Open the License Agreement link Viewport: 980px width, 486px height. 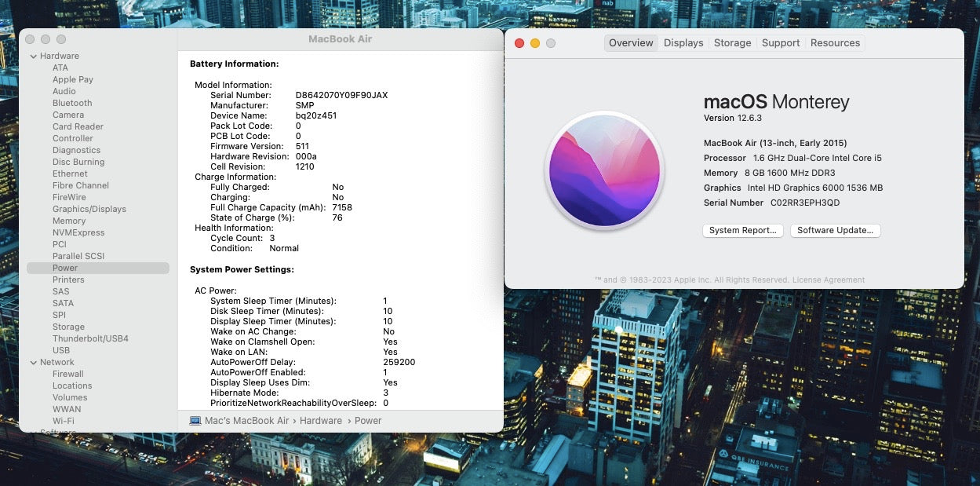pos(829,280)
